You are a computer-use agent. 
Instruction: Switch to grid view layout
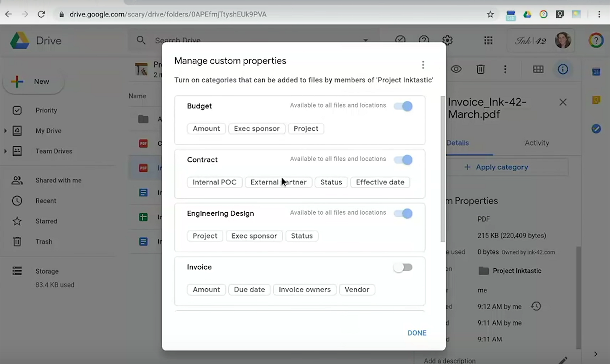538,69
